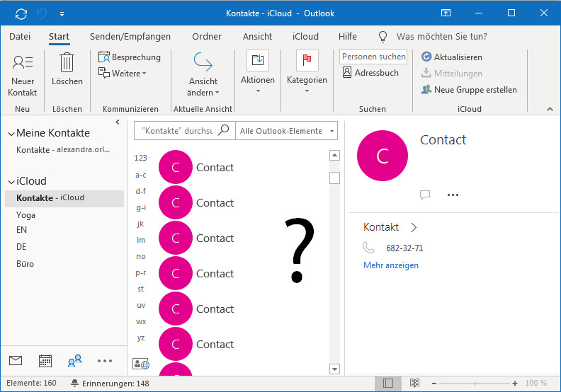
Task: Click the Mehr anzeigen link
Action: [391, 265]
